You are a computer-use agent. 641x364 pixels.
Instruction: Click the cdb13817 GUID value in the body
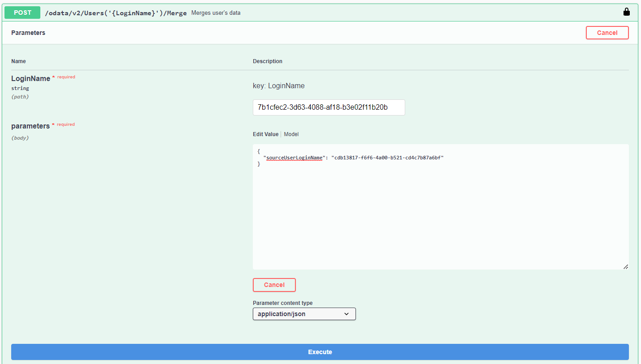387,158
